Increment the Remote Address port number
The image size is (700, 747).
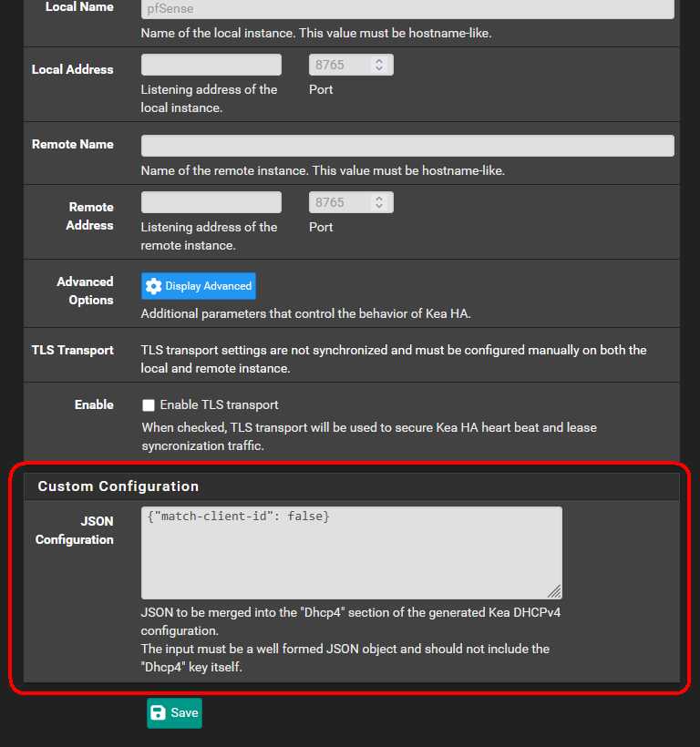[x=379, y=199]
